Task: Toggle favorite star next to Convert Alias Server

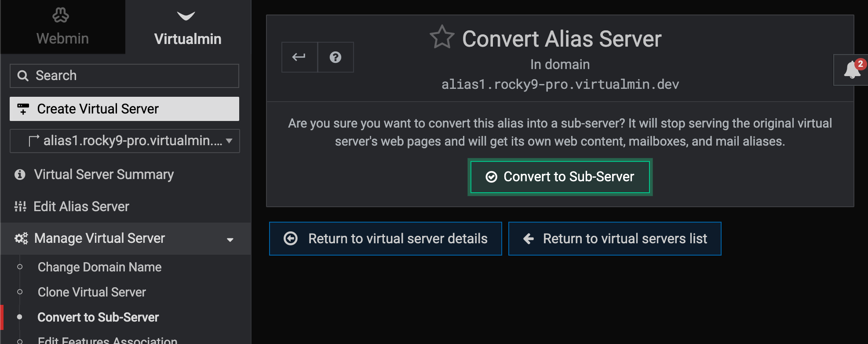Action: pyautogui.click(x=442, y=37)
